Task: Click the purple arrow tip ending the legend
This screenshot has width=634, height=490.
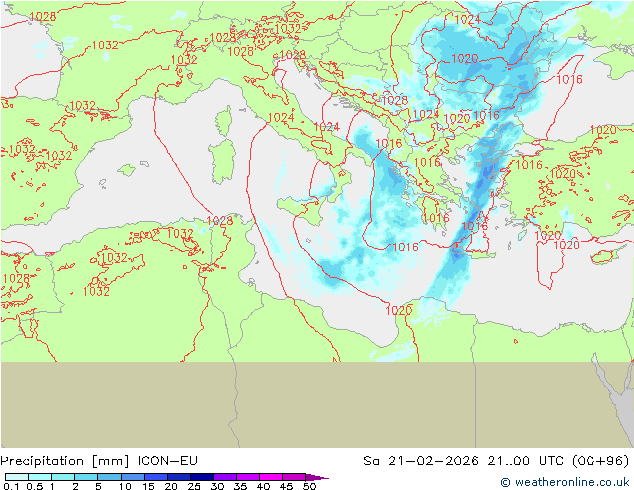Action: [x=317, y=477]
